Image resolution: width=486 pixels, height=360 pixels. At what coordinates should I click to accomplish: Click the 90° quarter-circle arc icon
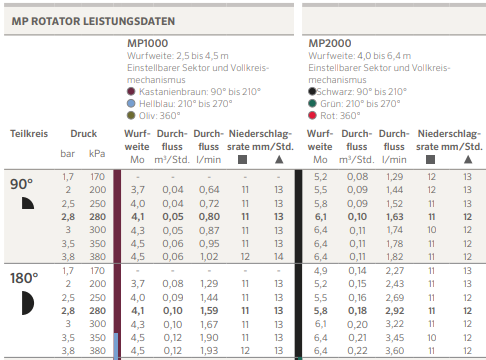tap(28, 203)
